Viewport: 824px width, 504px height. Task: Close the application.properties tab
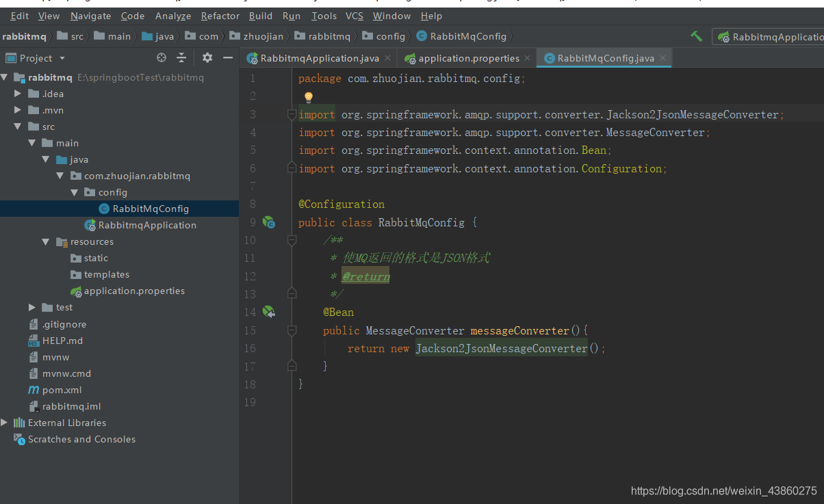tap(528, 59)
